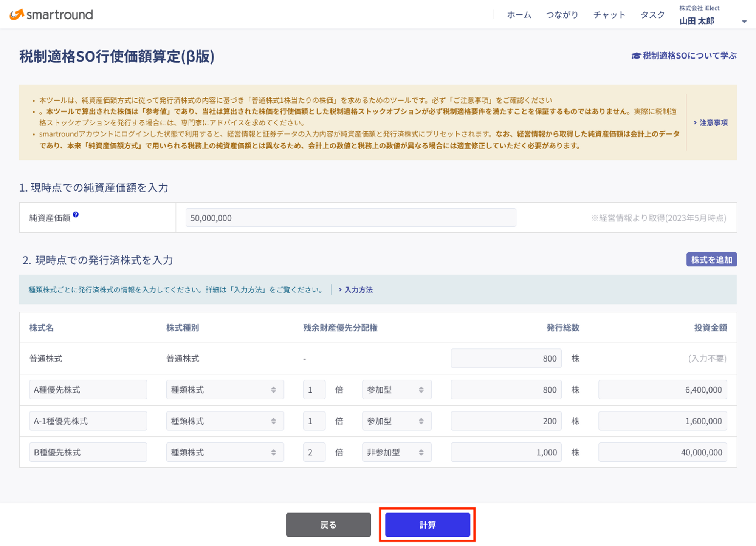This screenshot has width=756, height=546.
Task: Open 参加型 dropdown in A-1種優先株式 row
Action: pyautogui.click(x=397, y=421)
